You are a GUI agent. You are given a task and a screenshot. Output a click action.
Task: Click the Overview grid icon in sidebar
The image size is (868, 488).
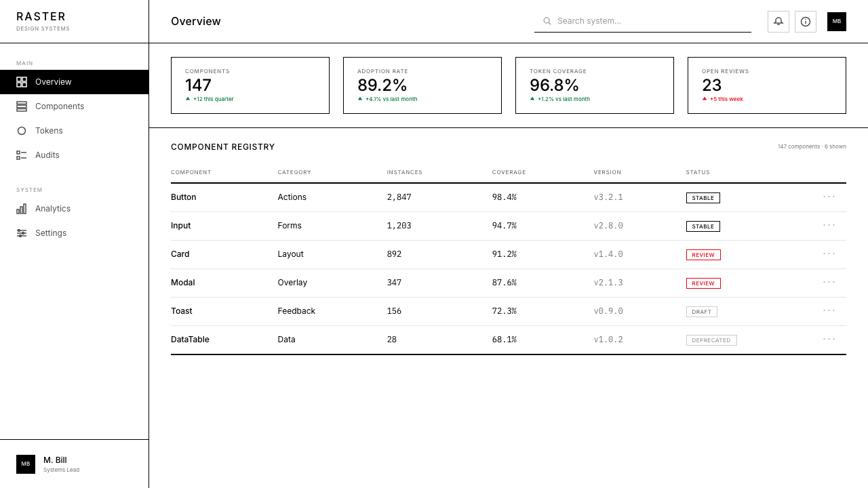[x=22, y=82]
